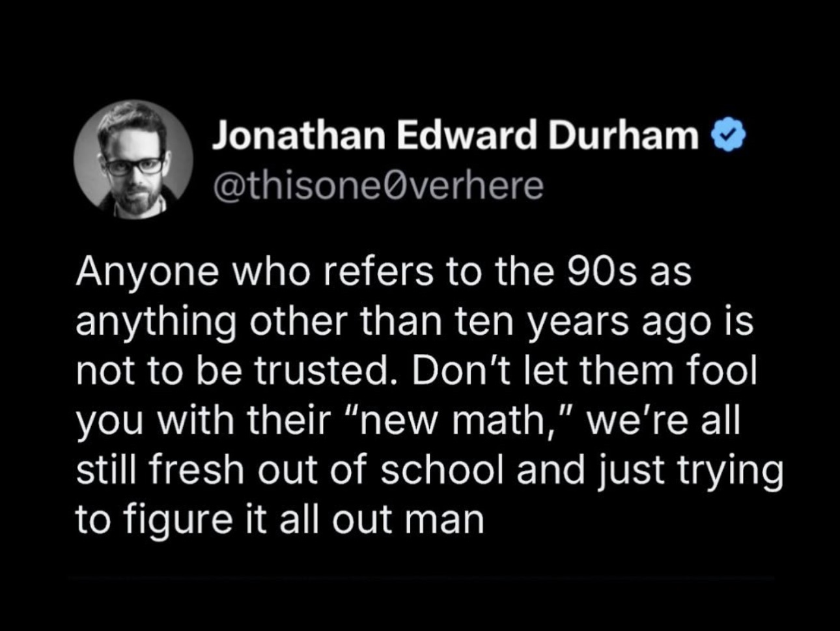Open the @thisone0verhere handle link
Viewport: 840px width, 631px height.
tap(378, 186)
